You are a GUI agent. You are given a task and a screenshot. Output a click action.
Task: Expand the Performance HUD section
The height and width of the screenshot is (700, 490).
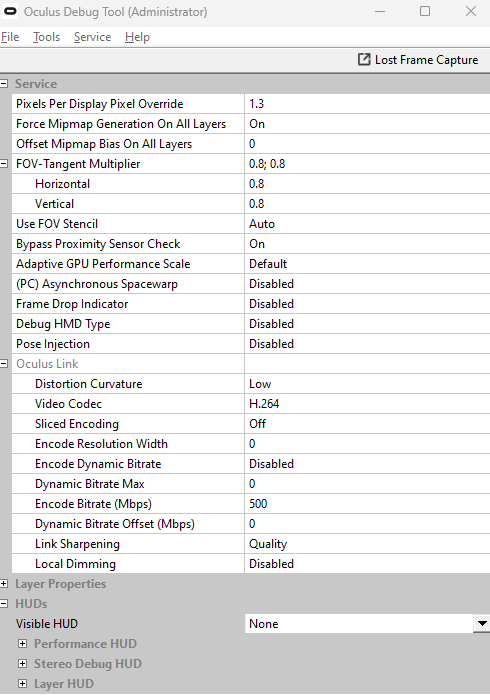click(x=22, y=644)
